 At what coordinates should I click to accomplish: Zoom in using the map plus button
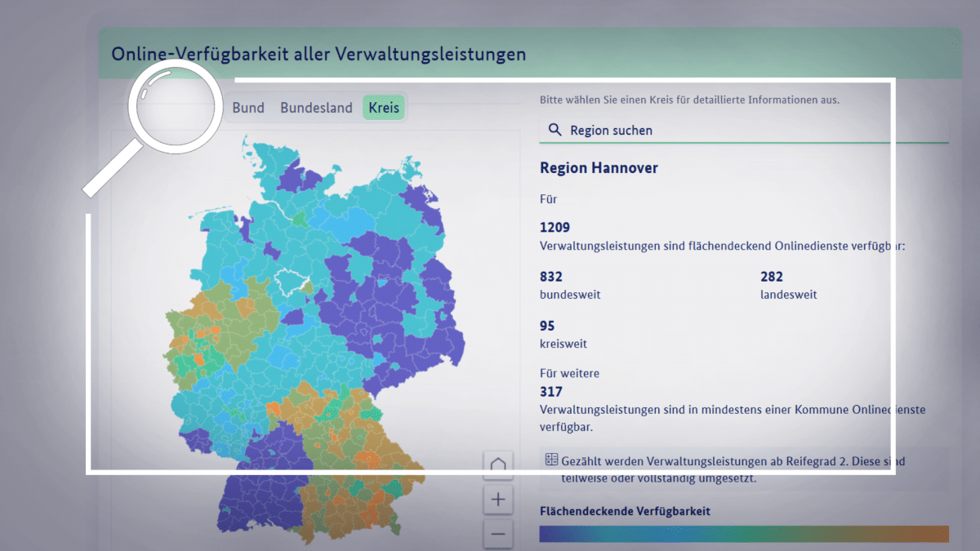(x=498, y=499)
